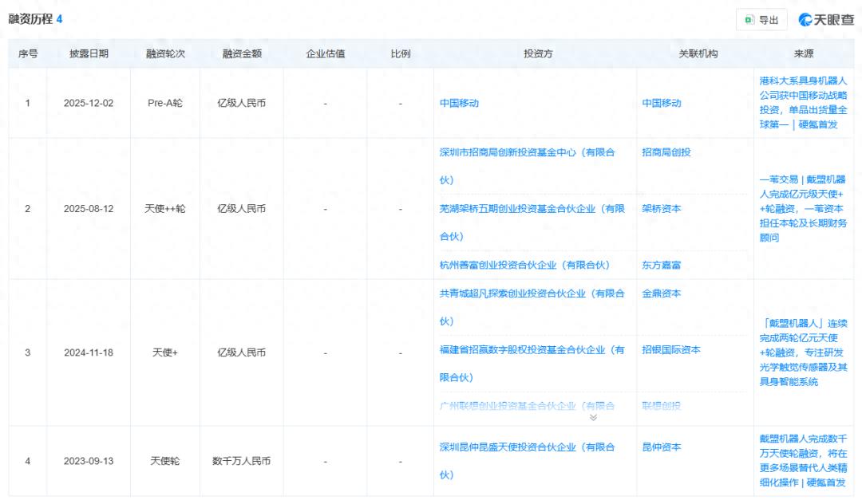Click date cell 2024-11-18
862x504 pixels.
(89, 352)
